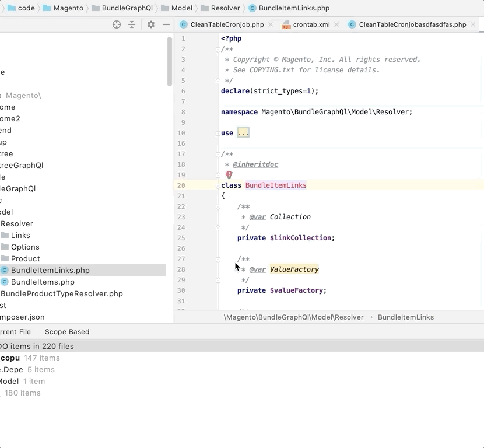Screen dimensions: 484x448
Task: Hide the project panel with minus icon
Action: coord(166,24)
